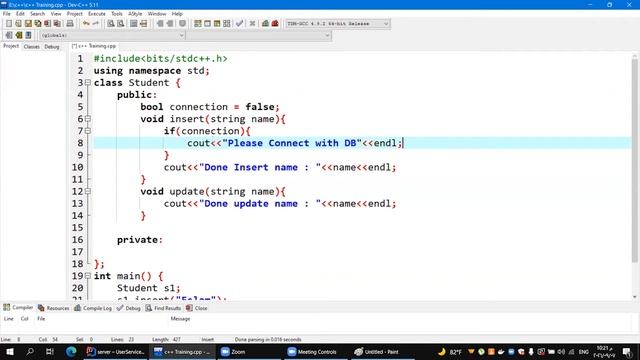Open the Search menu
The image size is (640, 360).
(x=37, y=13)
